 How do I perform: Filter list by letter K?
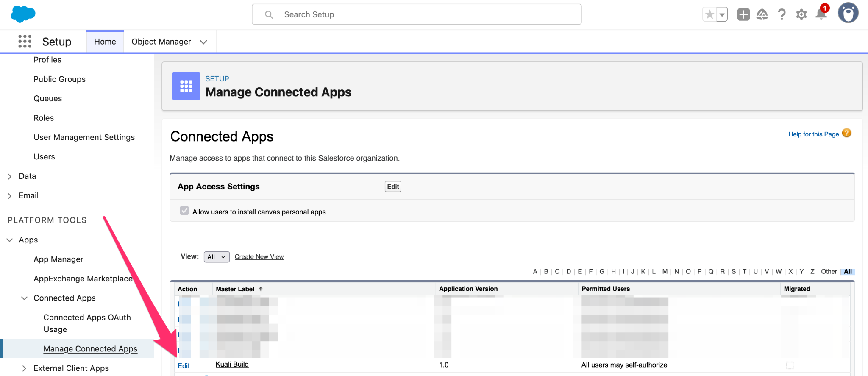pos(643,272)
